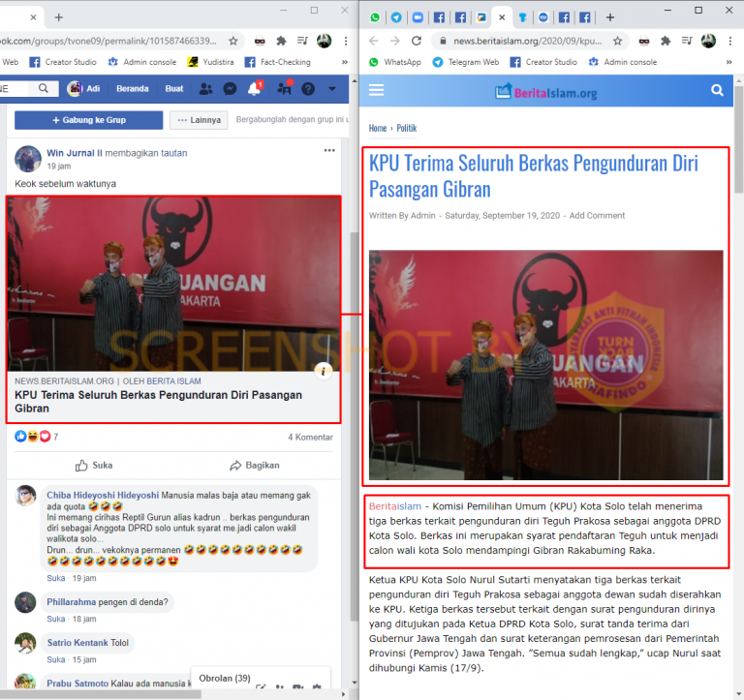Open extensions puzzle icon in left browser

(281, 41)
